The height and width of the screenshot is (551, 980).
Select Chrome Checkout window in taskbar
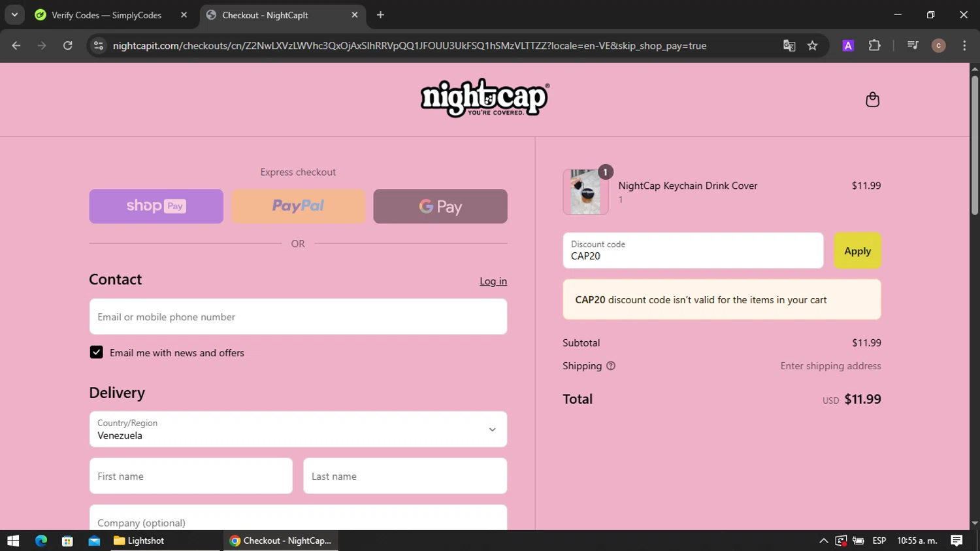coord(281,541)
